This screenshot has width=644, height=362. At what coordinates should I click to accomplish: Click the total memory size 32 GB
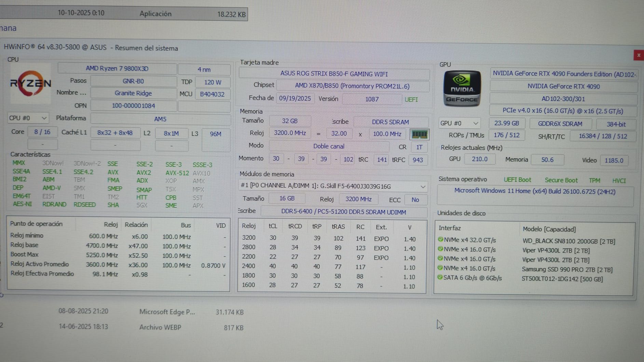coord(290,121)
